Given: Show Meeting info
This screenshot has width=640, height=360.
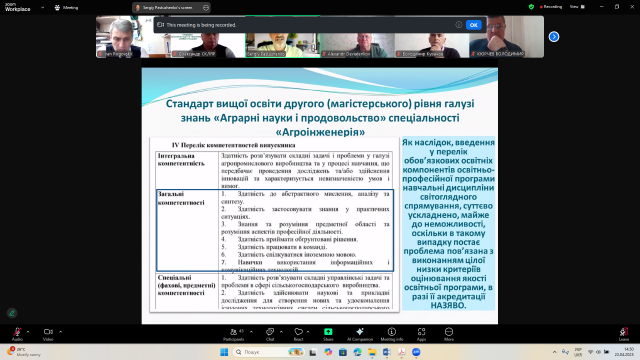Looking at the screenshot, I should pos(392,333).
